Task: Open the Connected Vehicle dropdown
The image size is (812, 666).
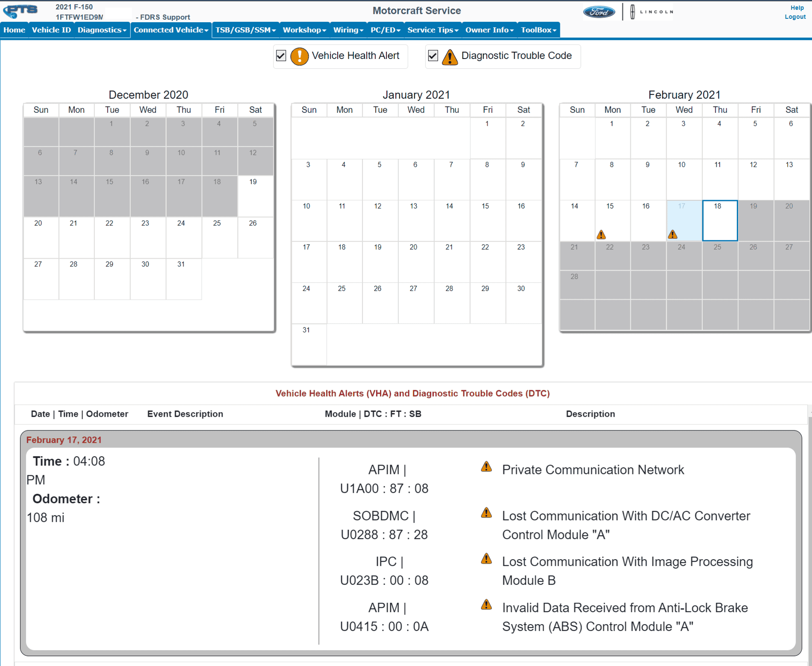Action: pos(171,30)
